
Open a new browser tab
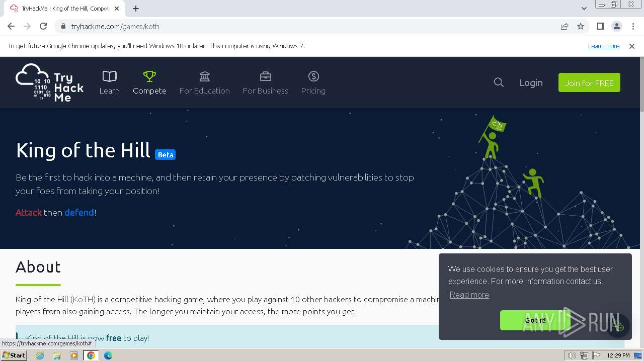pos(136,8)
